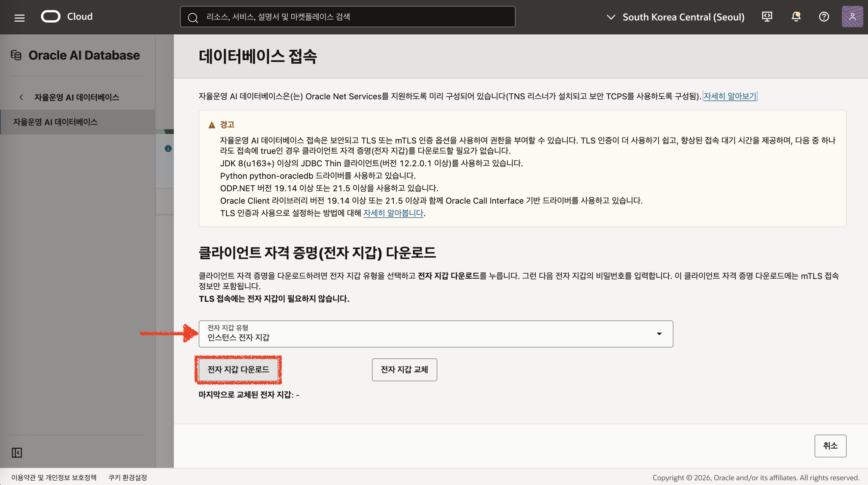This screenshot has height=485, width=868.
Task: Open the notifications bell
Action: pos(796,17)
